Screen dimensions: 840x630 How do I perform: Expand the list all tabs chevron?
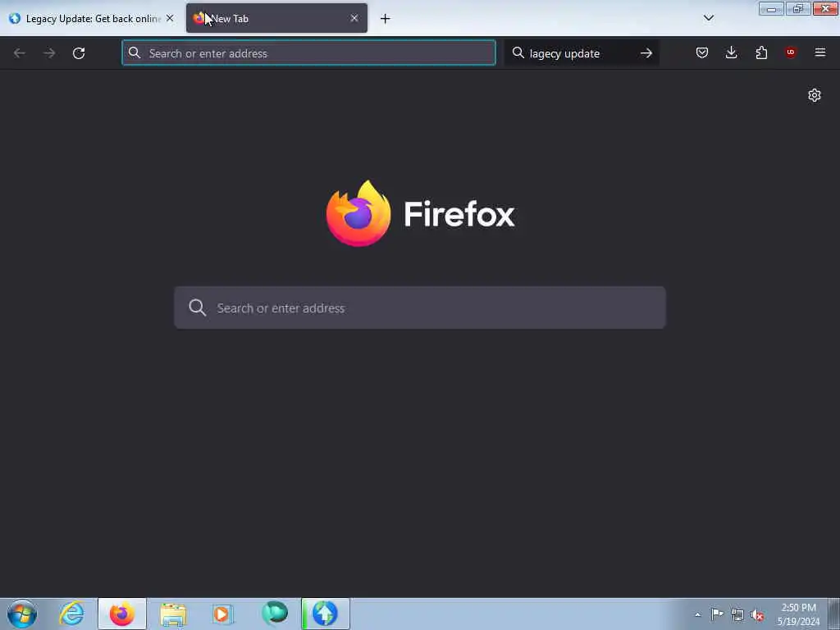coord(708,18)
